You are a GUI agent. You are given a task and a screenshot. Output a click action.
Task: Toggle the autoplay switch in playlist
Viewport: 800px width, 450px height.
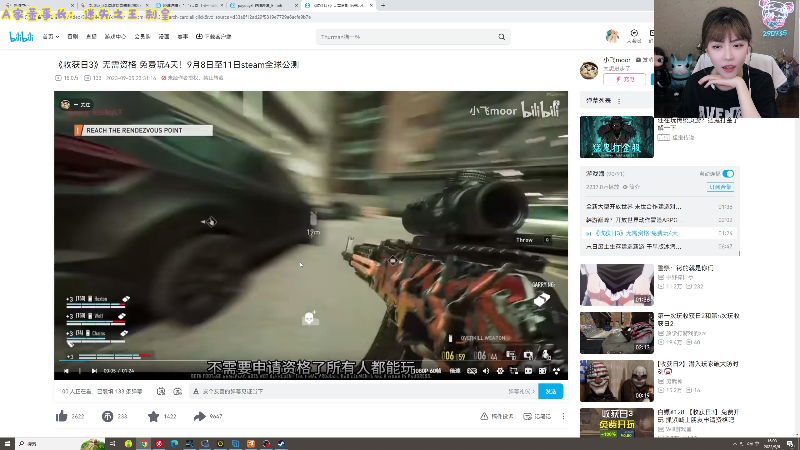[728, 174]
